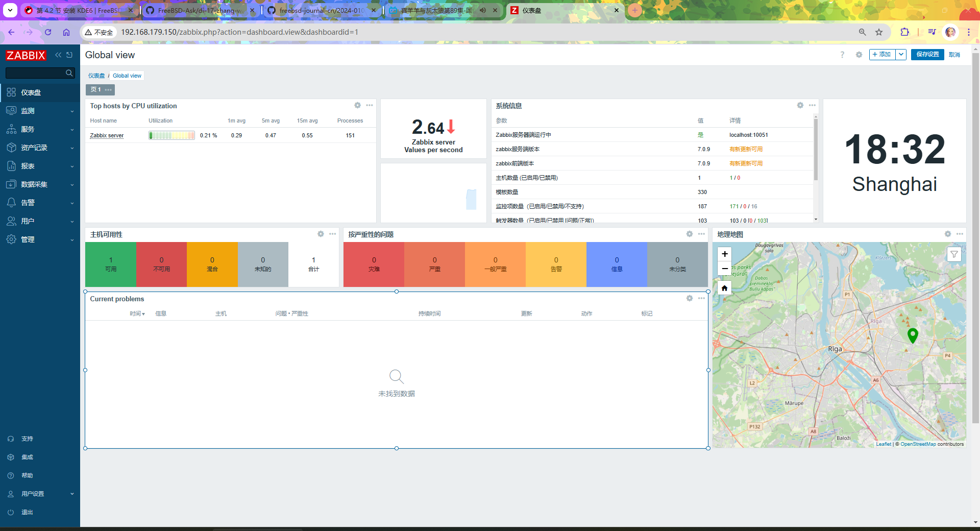Edit 系统信息 widget via gear icon
This screenshot has width=980, height=531.
pyautogui.click(x=800, y=105)
